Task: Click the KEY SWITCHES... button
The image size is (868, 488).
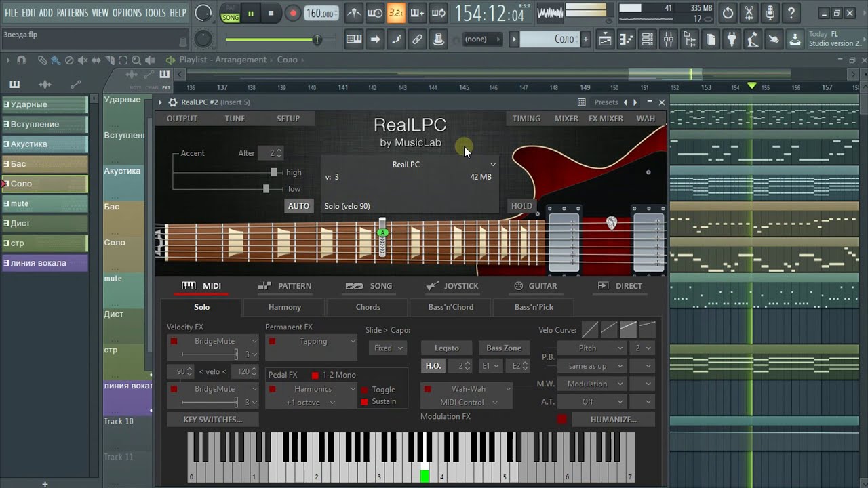Action: [213, 420]
